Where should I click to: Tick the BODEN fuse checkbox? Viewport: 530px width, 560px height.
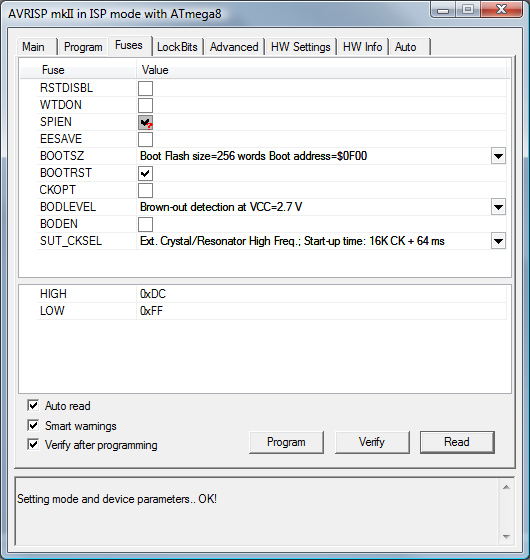click(x=145, y=224)
